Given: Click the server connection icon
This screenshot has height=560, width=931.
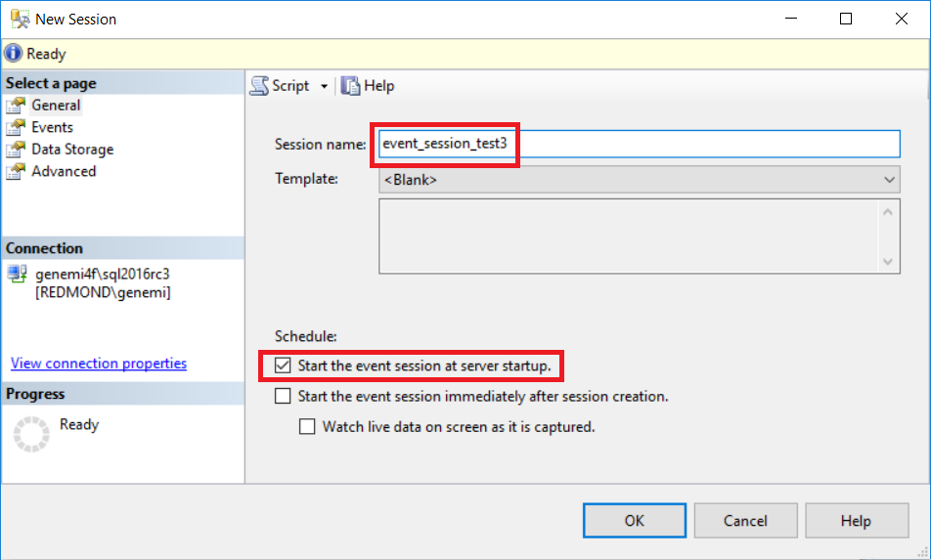Looking at the screenshot, I should point(18,274).
